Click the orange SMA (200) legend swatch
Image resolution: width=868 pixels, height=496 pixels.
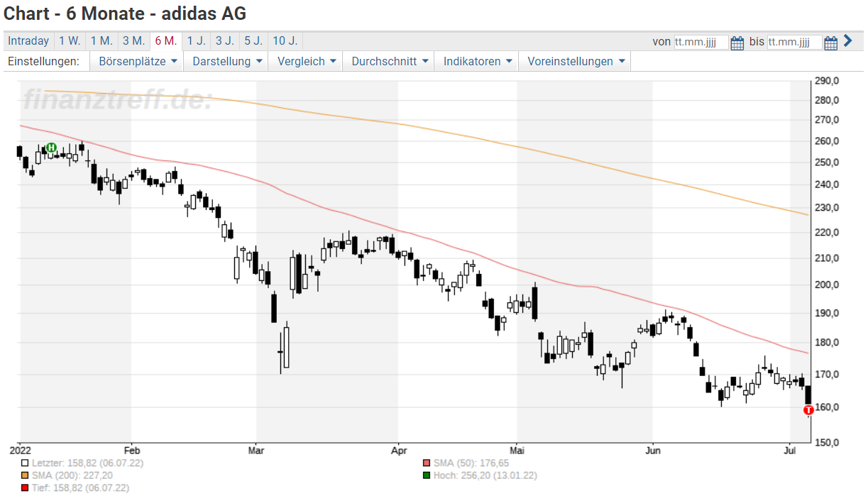pyautogui.click(x=26, y=475)
